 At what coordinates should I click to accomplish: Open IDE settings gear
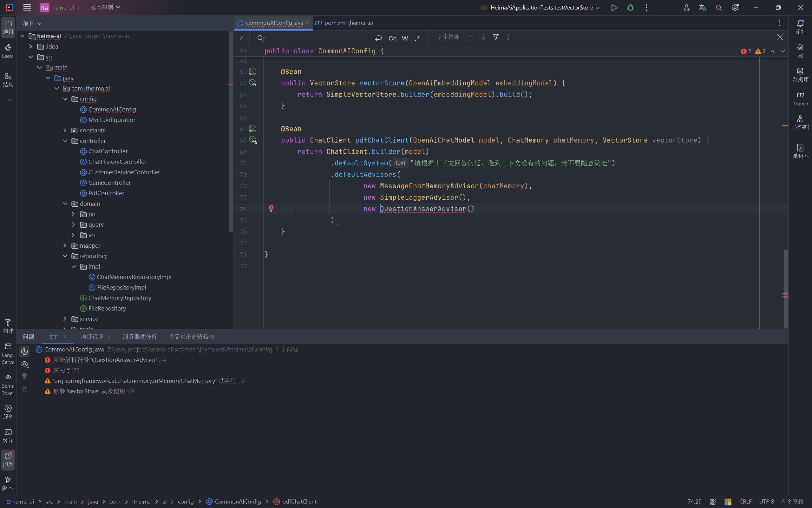[x=735, y=7]
